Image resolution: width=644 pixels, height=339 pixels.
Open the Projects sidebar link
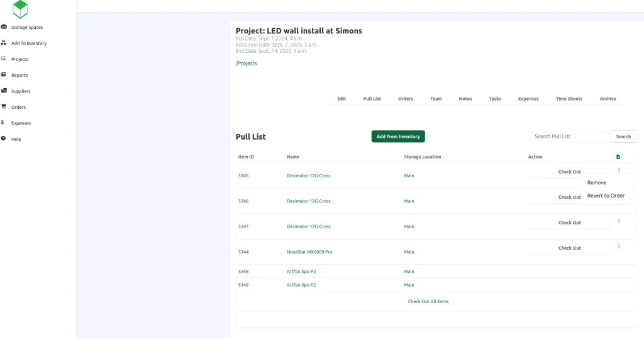tap(19, 59)
